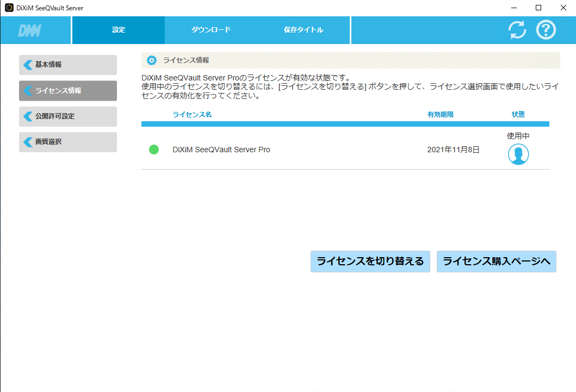Image resolution: width=576 pixels, height=392 pixels.
Task: Switch to the 設定 tab
Action: click(119, 30)
